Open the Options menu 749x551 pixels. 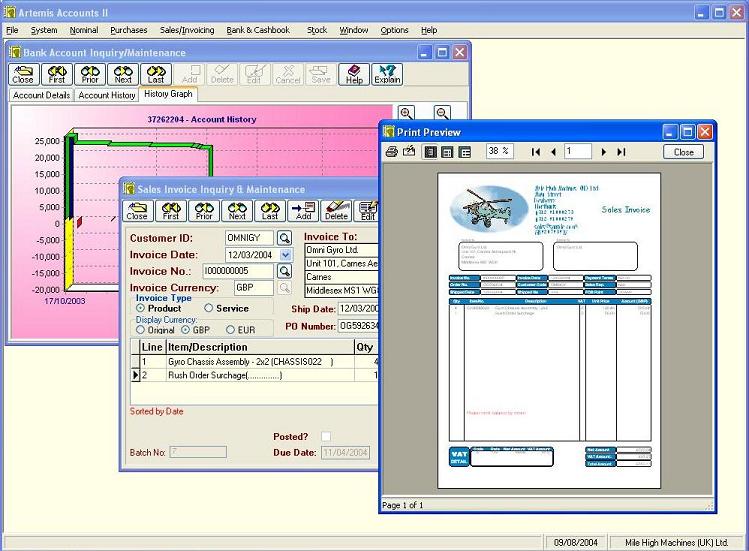click(x=394, y=30)
